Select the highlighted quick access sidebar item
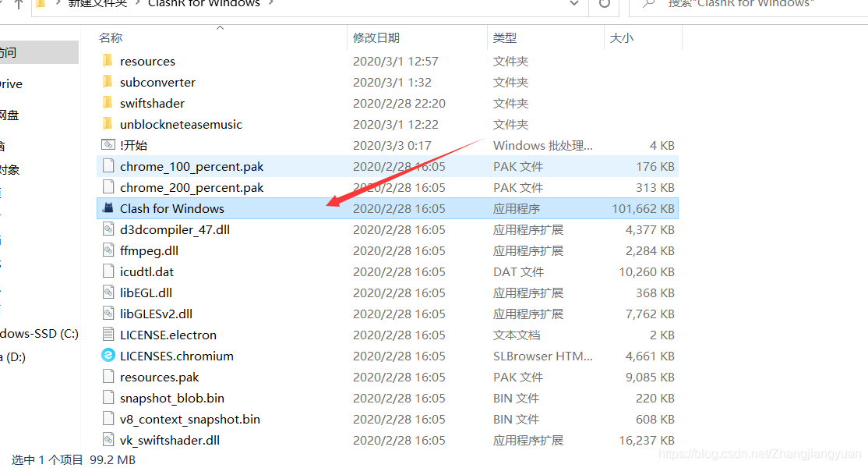 [39, 52]
